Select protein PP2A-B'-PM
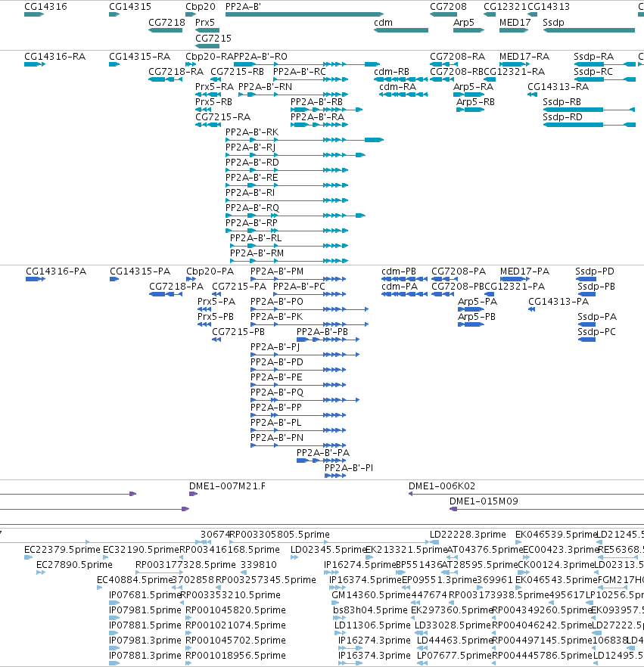The width and height of the screenshot is (644, 667). click(277, 271)
